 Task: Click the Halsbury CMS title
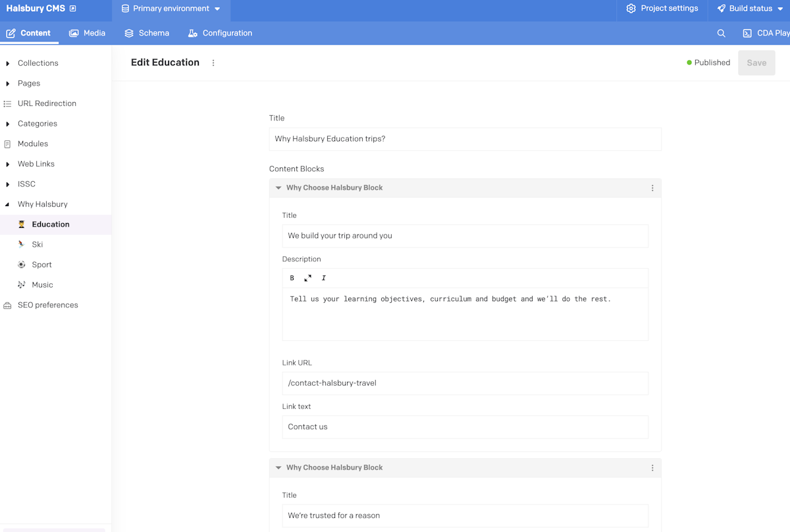[x=36, y=9]
